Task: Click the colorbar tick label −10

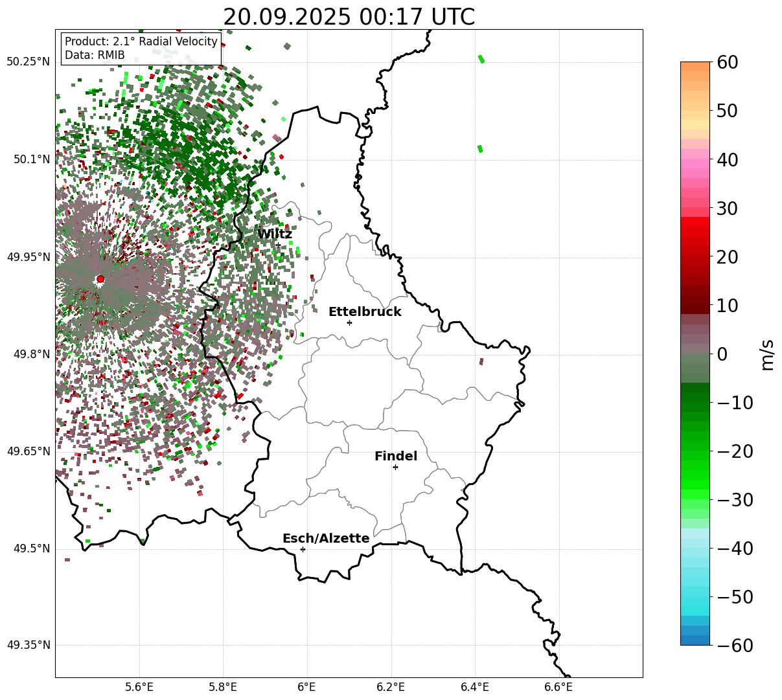Action: [735, 402]
